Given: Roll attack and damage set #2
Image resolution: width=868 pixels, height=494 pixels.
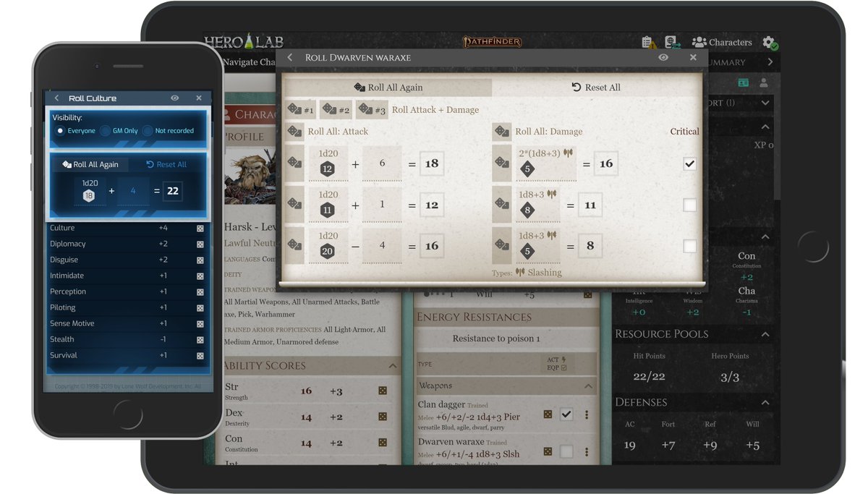Looking at the screenshot, I should [336, 110].
